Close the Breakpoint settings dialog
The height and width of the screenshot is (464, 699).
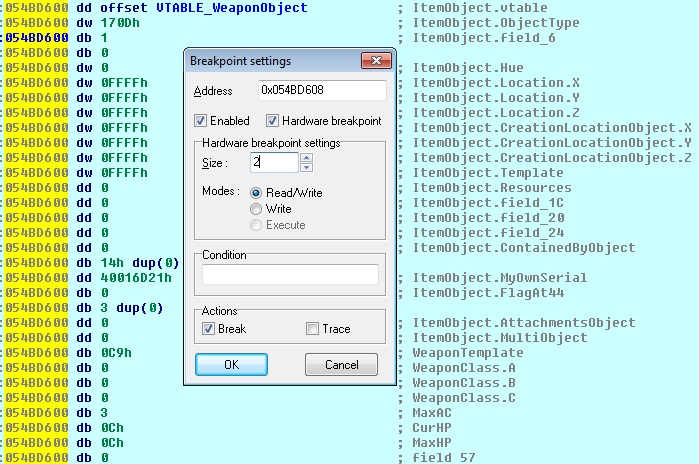coord(376,61)
